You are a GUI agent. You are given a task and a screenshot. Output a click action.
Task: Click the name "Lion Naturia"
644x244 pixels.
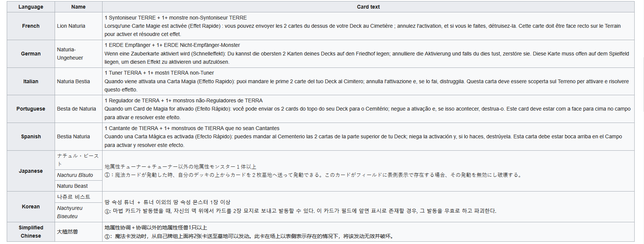71,26
